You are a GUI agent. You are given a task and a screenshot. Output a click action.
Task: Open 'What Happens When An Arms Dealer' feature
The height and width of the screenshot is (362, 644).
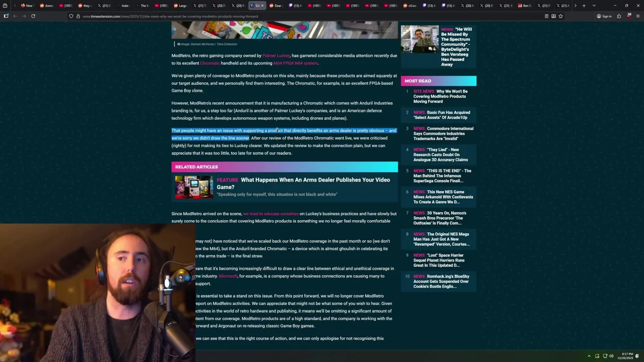(303, 183)
